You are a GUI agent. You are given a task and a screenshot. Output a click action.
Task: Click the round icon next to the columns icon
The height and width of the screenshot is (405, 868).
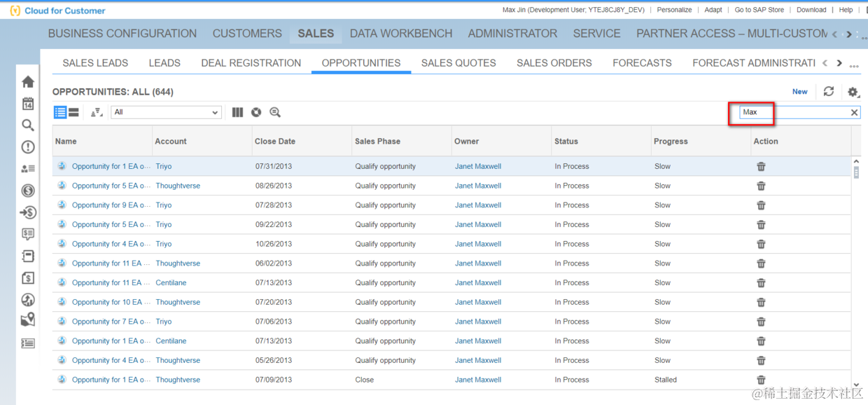[x=256, y=112]
